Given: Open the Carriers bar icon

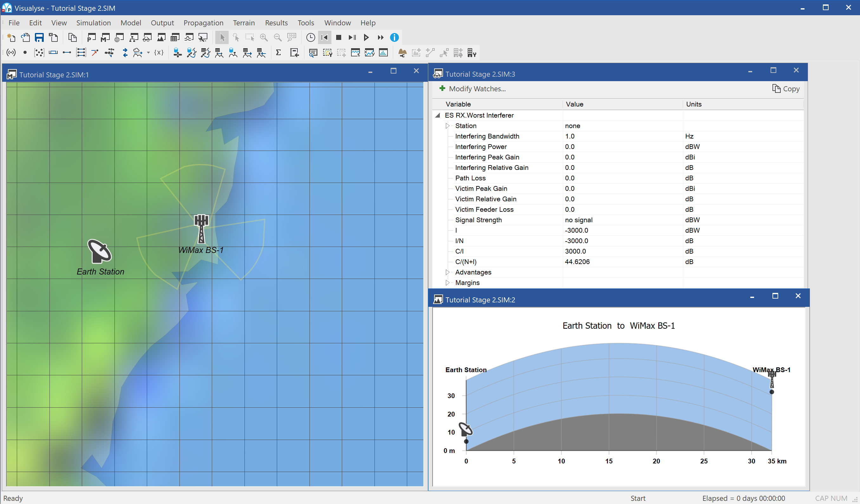Looking at the screenshot, I should pos(53,53).
